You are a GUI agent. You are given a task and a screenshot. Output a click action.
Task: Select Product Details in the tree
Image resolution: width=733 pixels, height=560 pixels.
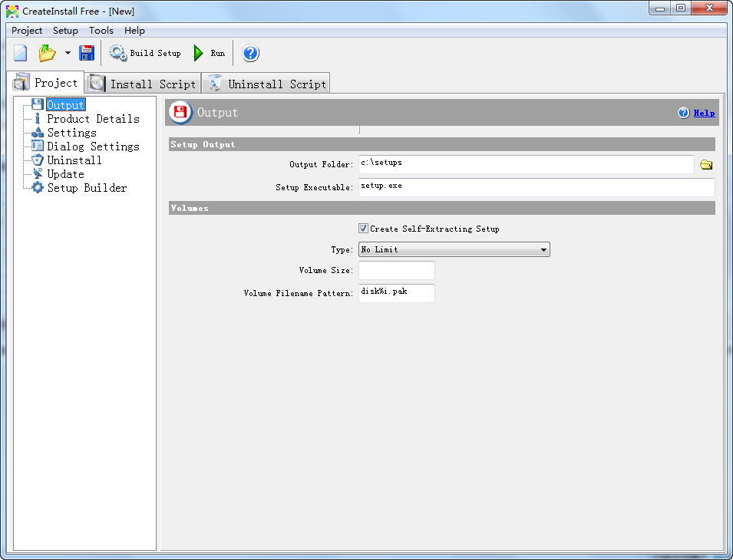click(93, 119)
